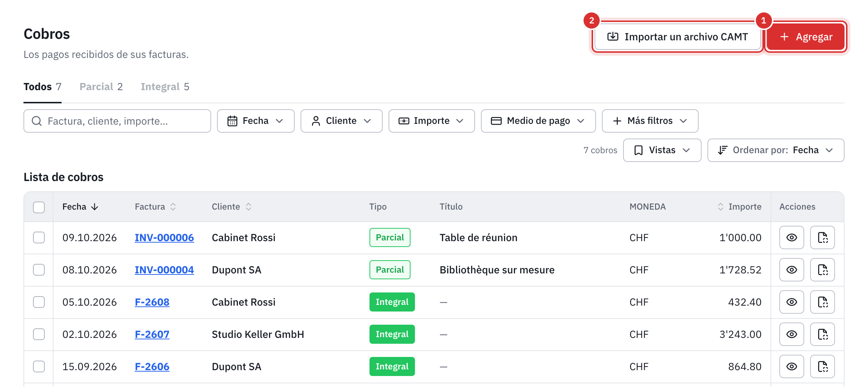
Task: Check the Studio Keller GmbH row checkbox
Action: pyautogui.click(x=39, y=334)
